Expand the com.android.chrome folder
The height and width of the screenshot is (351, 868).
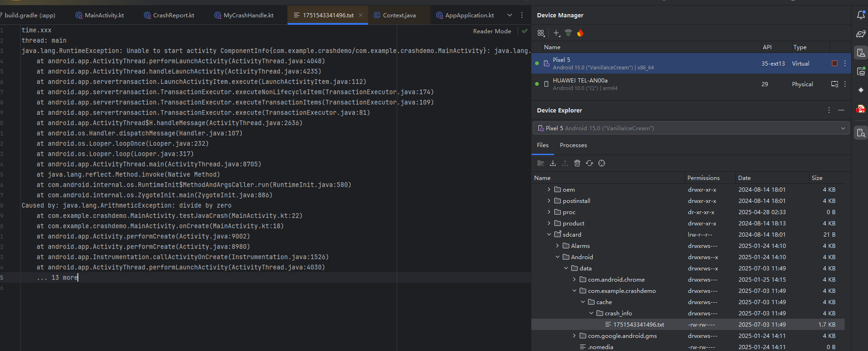point(574,279)
